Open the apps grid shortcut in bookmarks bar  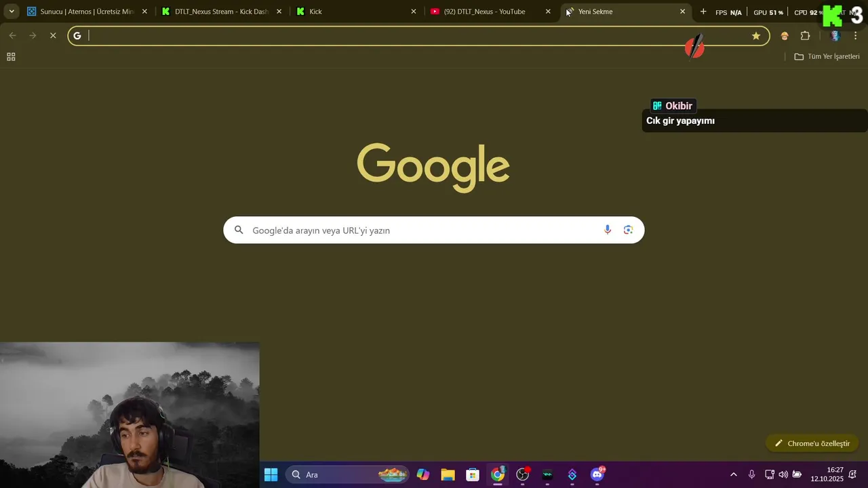11,57
